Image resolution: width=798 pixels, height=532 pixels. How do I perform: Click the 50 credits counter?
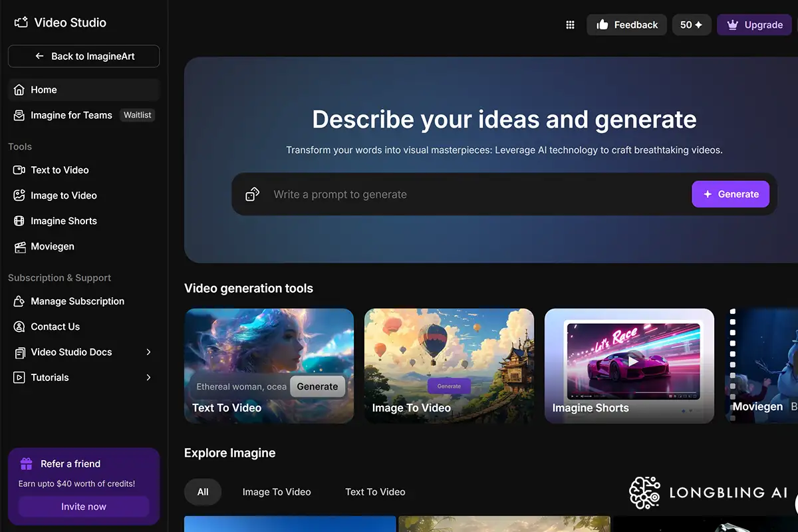[x=692, y=25]
